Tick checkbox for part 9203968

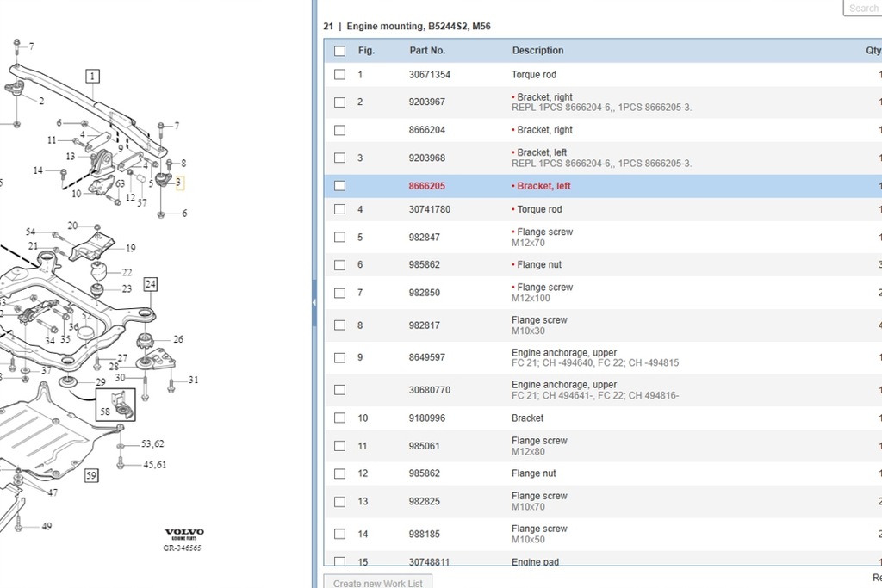click(x=339, y=158)
